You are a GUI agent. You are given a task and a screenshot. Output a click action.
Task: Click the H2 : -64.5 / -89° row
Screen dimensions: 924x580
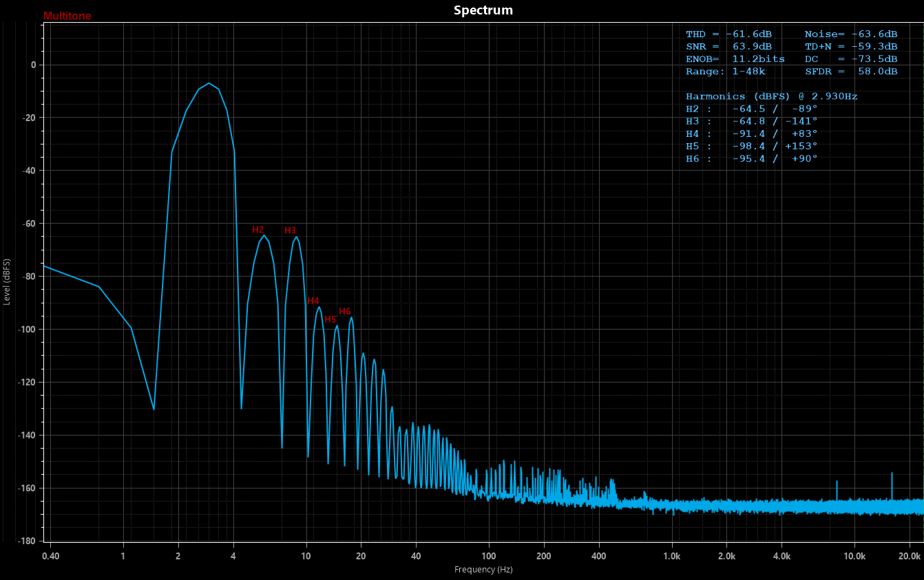(x=751, y=109)
